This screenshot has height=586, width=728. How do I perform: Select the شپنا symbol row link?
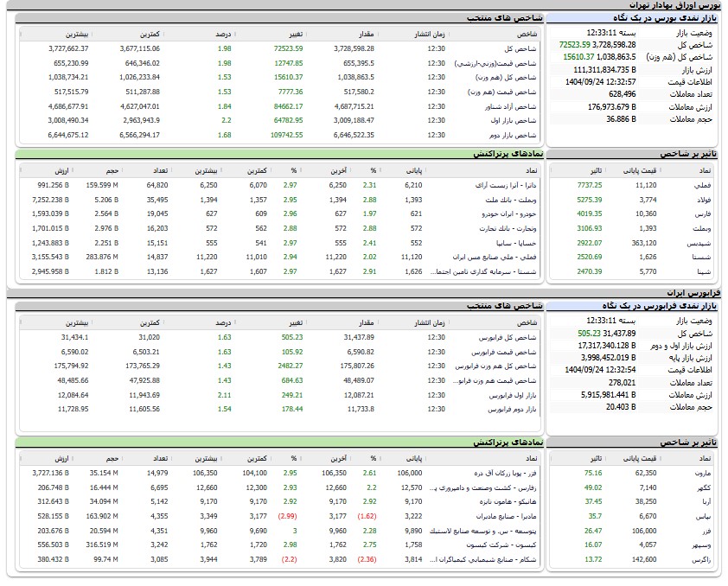click(706, 271)
